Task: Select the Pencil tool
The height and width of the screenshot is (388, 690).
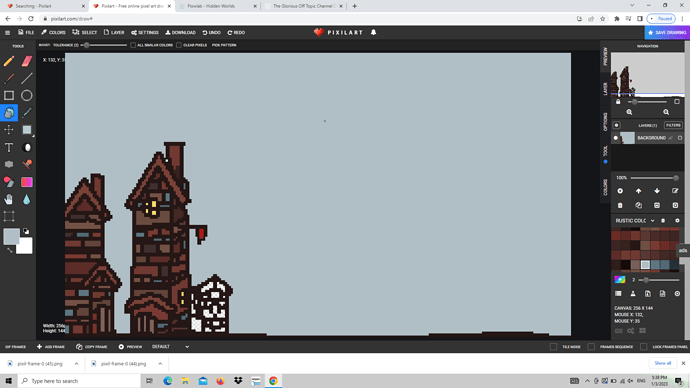Action: tap(9, 61)
